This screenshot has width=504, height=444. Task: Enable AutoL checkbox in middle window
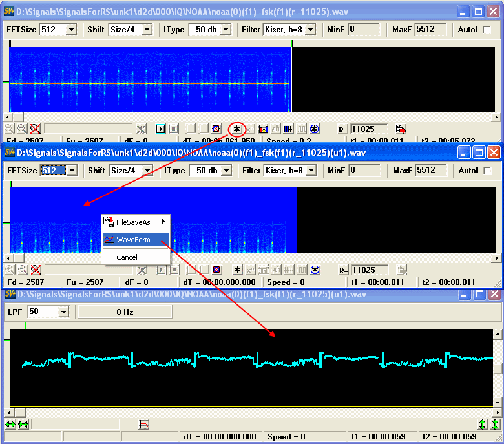pos(487,171)
